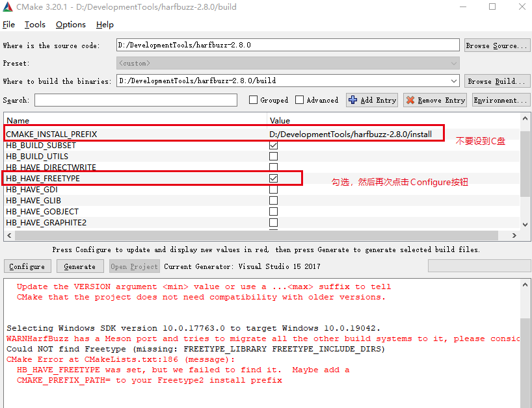Click the red X Remove Entry icon

410,100
